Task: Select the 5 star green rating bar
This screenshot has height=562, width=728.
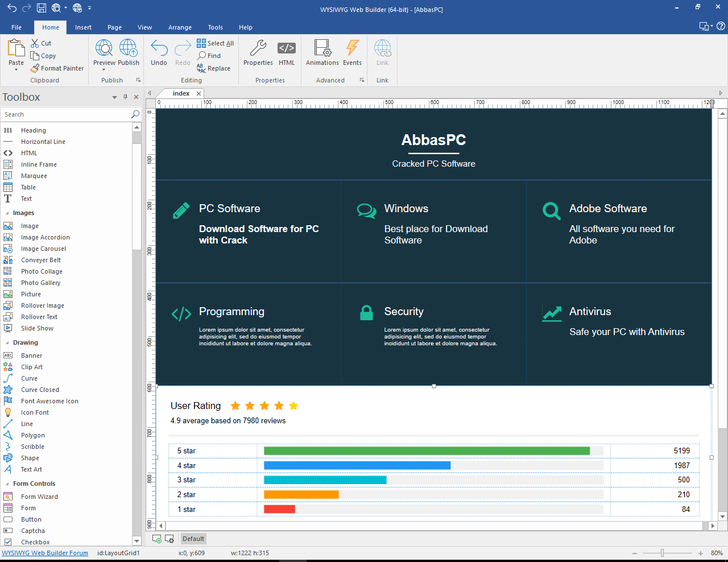Action: (x=427, y=451)
